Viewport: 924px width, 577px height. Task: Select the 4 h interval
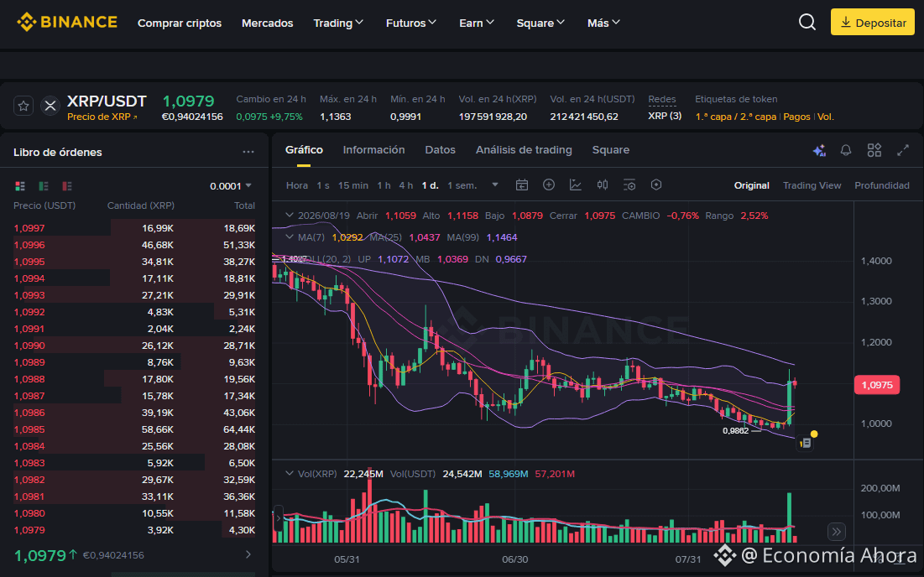[406, 185]
